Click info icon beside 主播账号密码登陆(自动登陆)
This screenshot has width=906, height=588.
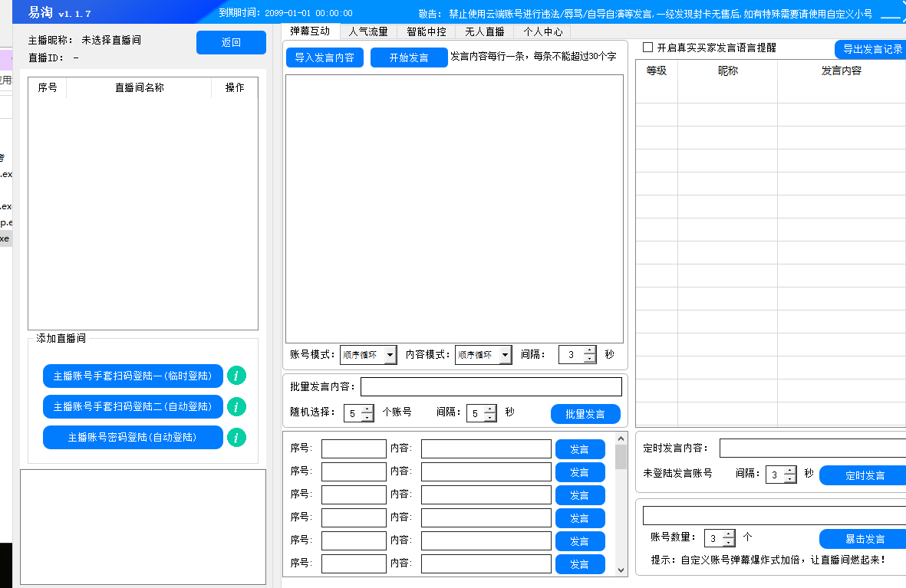pos(236,437)
